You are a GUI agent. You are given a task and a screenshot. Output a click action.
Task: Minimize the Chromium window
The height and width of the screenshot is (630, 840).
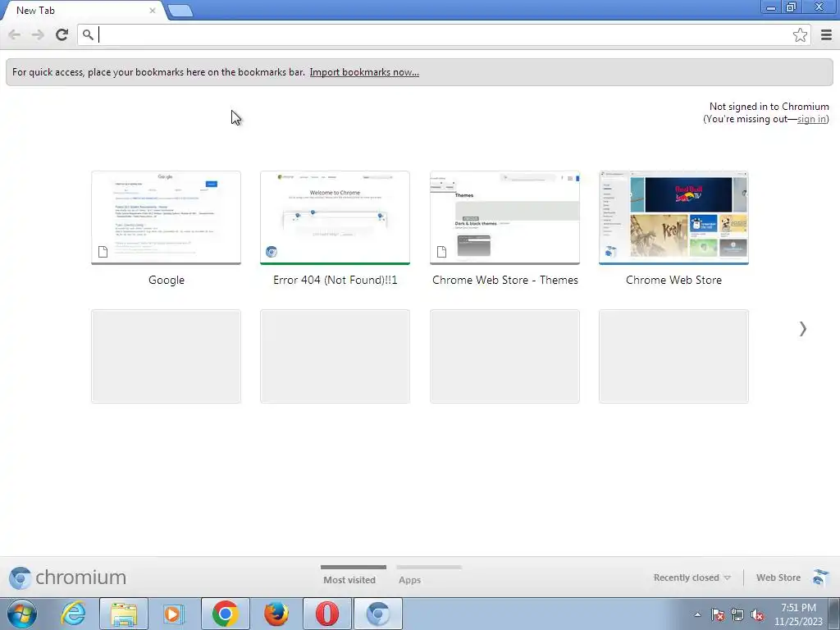tap(771, 7)
